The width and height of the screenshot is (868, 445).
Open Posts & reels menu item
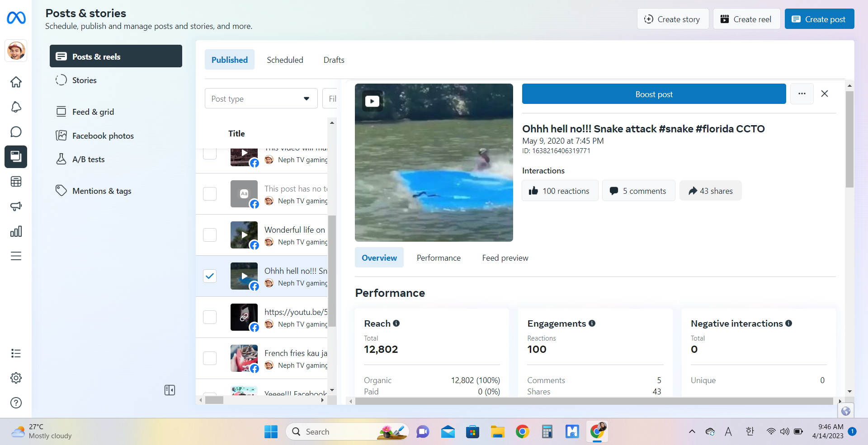pos(116,56)
